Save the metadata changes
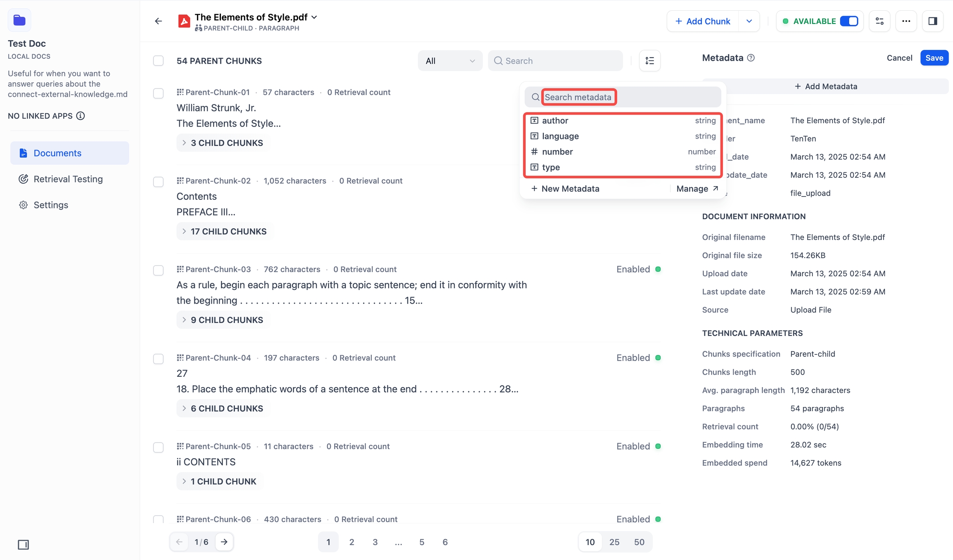This screenshot has height=560, width=953. (x=934, y=58)
